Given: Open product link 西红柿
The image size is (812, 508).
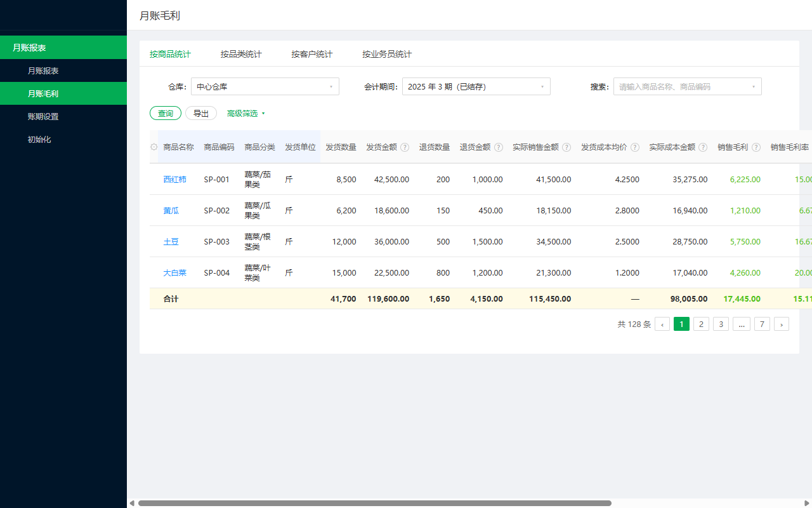Looking at the screenshot, I should pos(175,179).
